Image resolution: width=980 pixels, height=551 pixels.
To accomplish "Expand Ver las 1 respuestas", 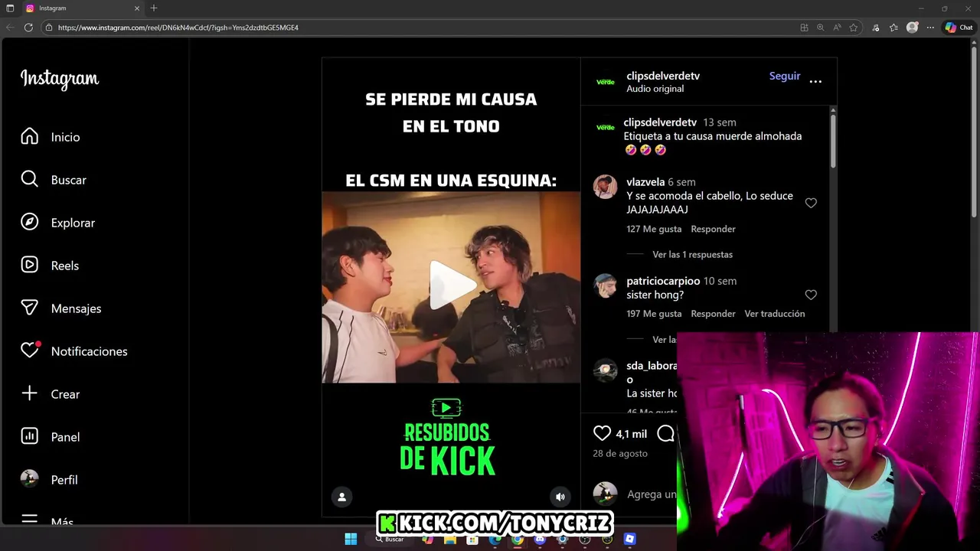I will coord(692,254).
